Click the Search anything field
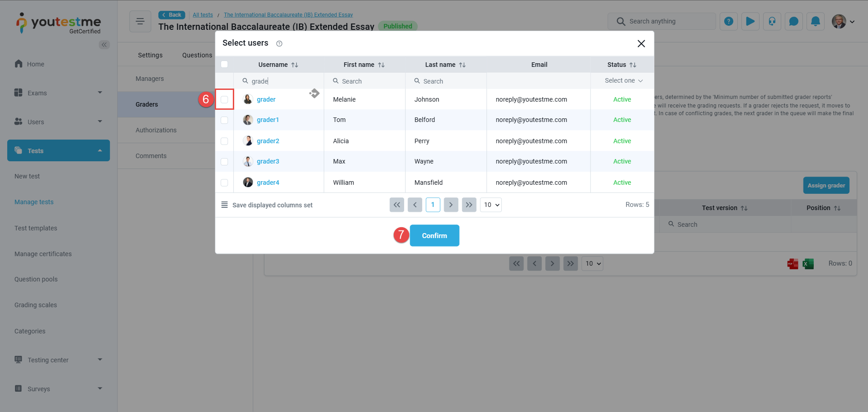868x412 pixels. coord(662,21)
